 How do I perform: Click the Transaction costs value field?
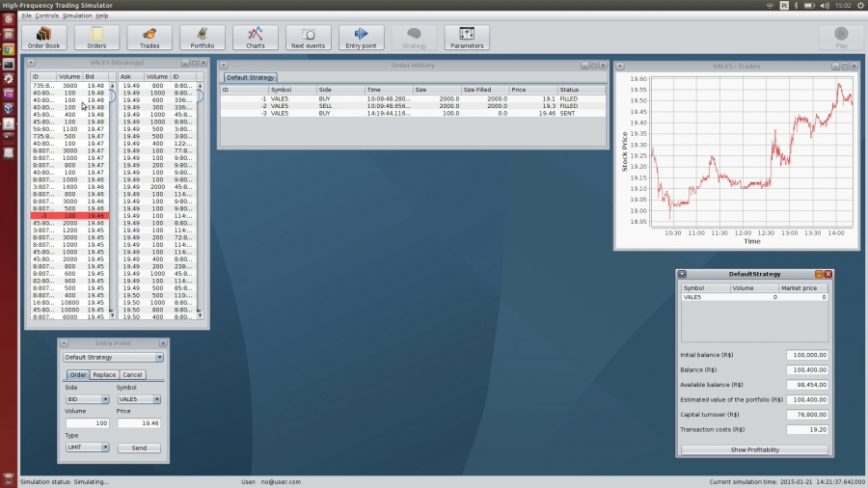[807, 429]
